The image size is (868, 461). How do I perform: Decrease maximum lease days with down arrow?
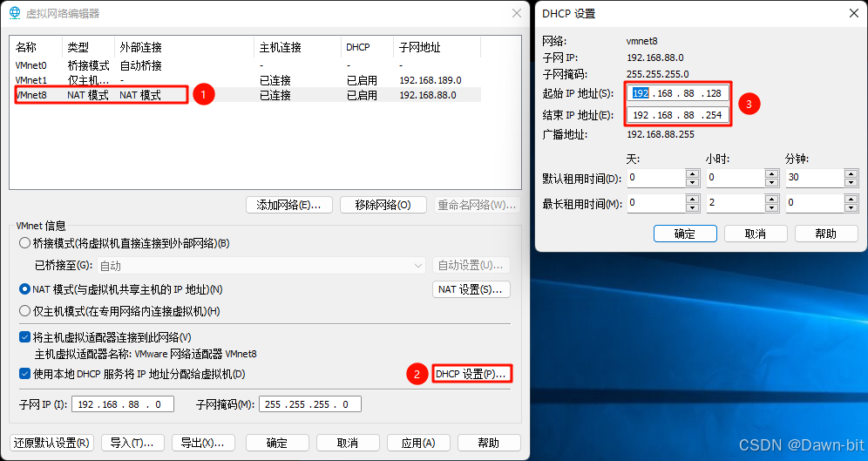tap(693, 207)
